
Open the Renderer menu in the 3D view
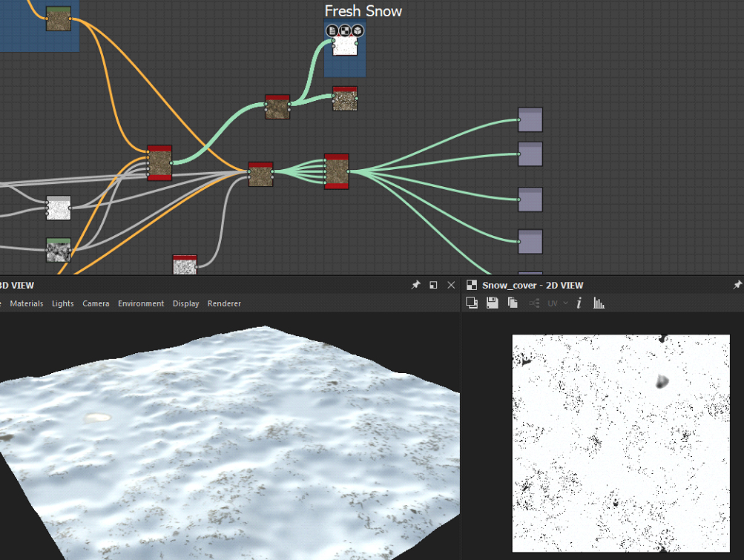224,303
